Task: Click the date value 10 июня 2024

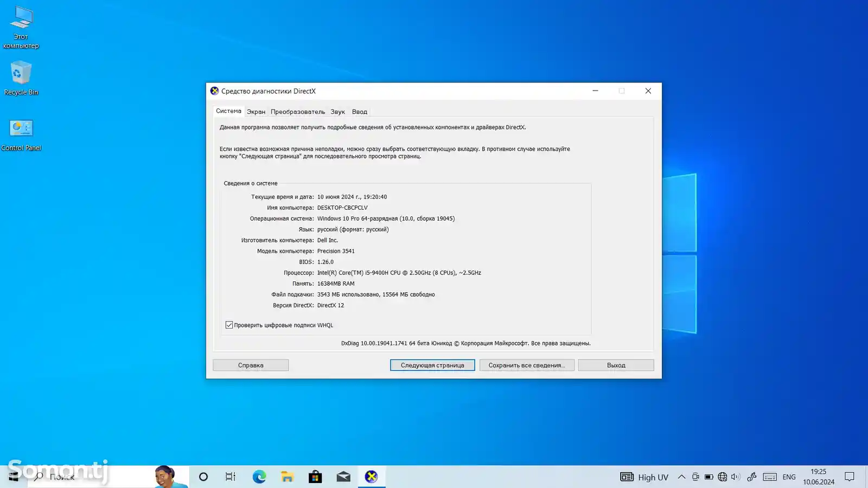Action: click(x=352, y=197)
